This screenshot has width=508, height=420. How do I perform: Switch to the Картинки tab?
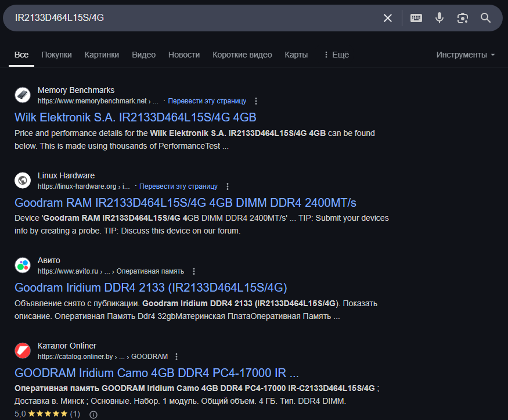(102, 55)
